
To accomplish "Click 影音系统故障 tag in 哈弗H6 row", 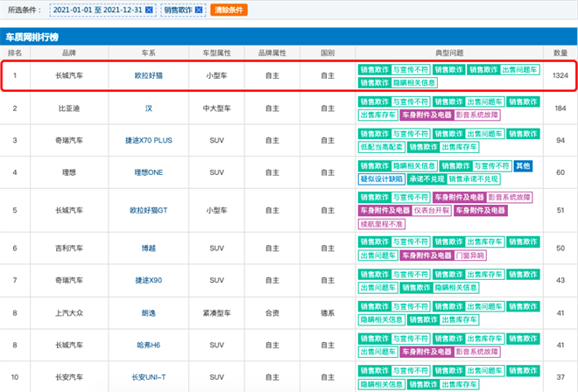I will tap(477, 352).
